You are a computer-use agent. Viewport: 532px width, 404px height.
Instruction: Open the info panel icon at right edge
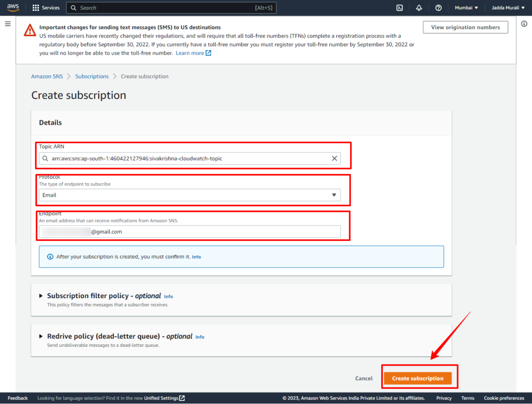[524, 24]
